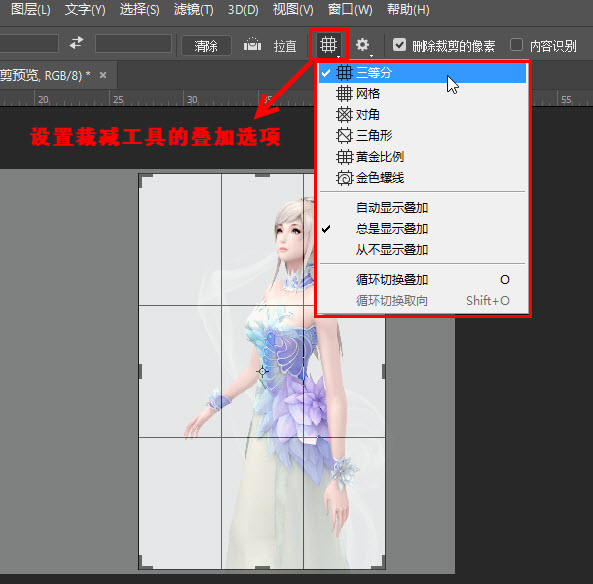Select 对角 overlay option
This screenshot has height=584, width=593.
422,115
